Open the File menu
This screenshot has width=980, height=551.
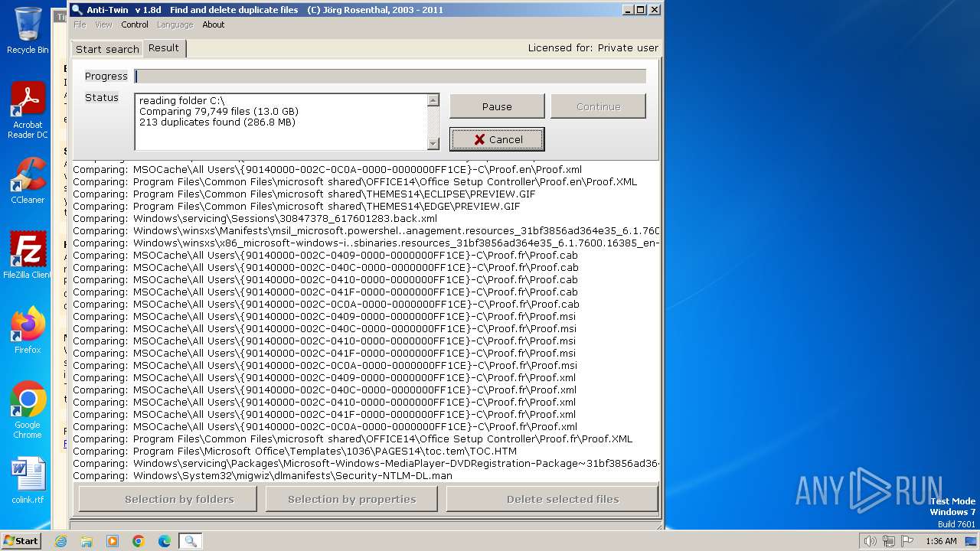pos(80,24)
